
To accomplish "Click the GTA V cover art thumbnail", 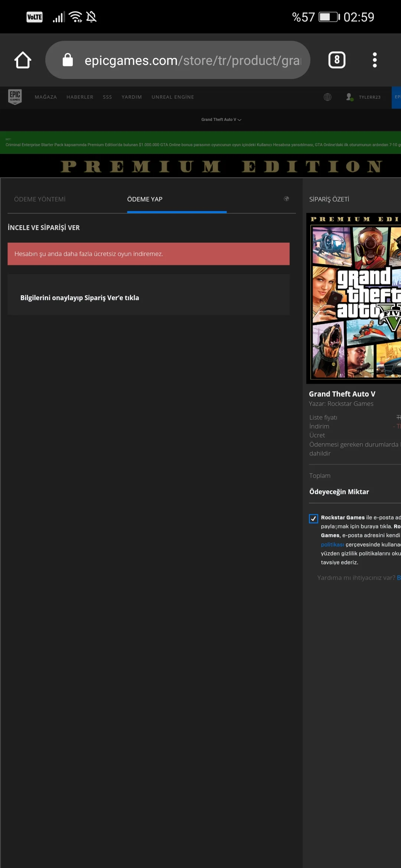I will (x=353, y=298).
